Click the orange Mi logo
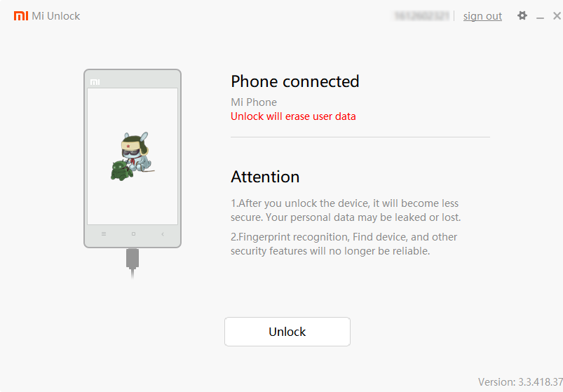563x392 pixels. point(21,16)
